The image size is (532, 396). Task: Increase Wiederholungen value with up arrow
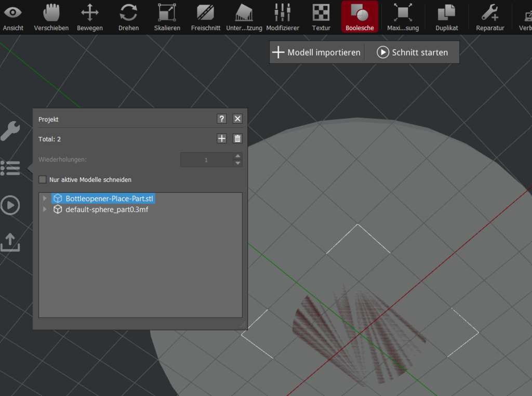pos(238,156)
